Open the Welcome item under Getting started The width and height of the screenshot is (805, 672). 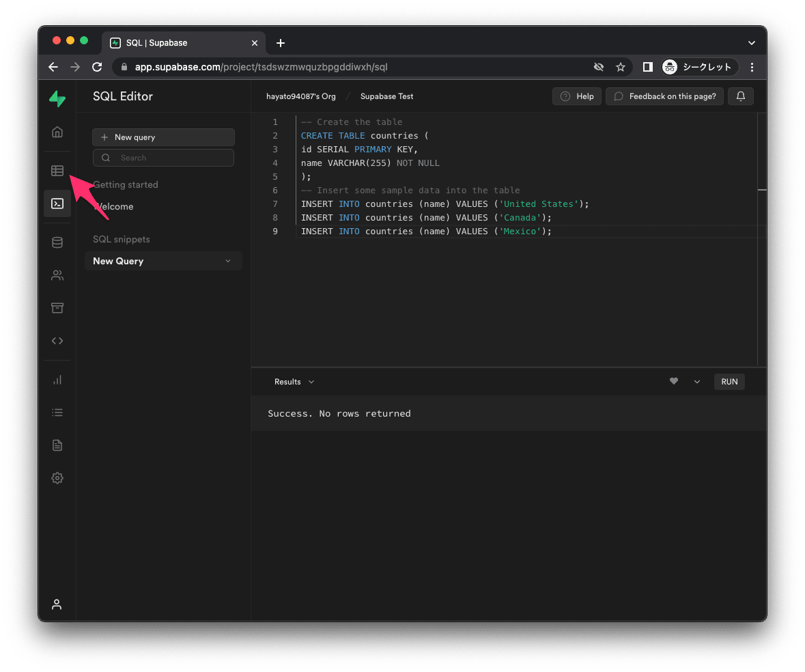(x=114, y=206)
